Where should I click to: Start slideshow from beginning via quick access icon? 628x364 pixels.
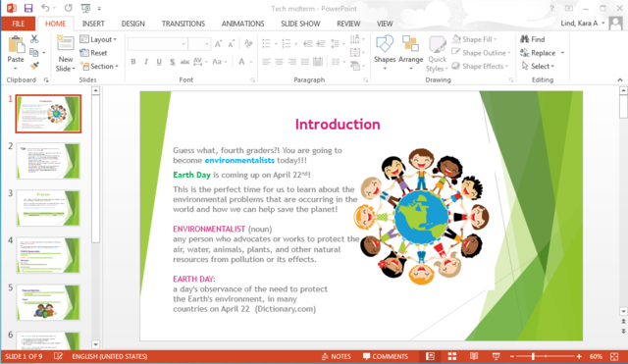[85, 8]
